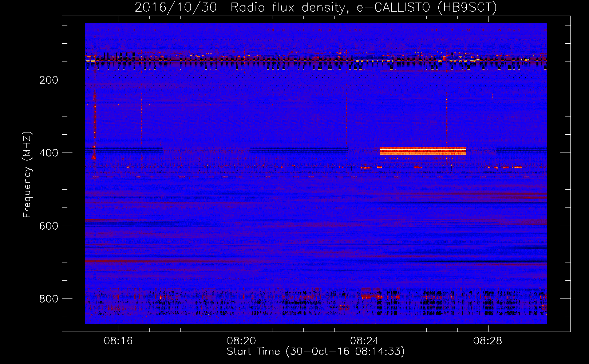Click the 800 frequency tick label
This screenshot has width=589, height=364.
(x=49, y=299)
